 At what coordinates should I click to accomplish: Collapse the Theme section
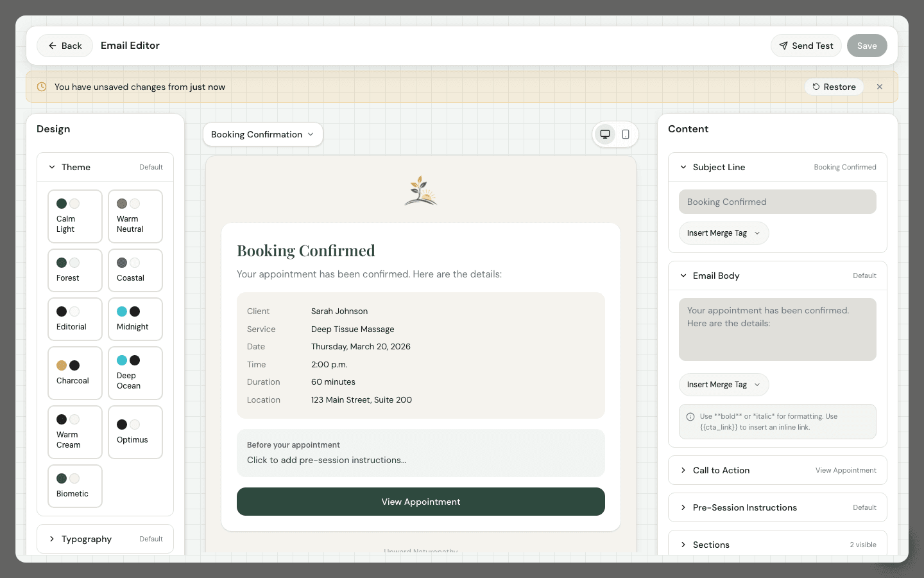coord(52,167)
